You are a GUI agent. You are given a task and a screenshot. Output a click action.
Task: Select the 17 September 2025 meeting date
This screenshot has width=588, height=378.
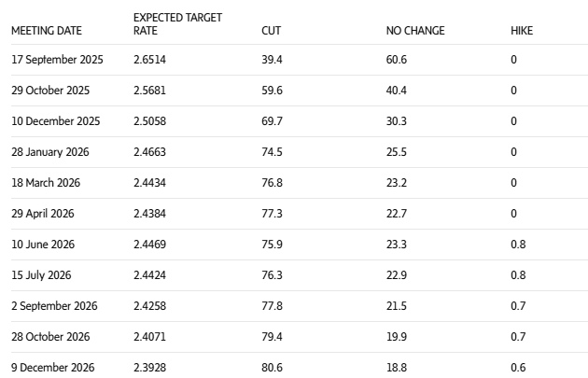click(x=57, y=60)
